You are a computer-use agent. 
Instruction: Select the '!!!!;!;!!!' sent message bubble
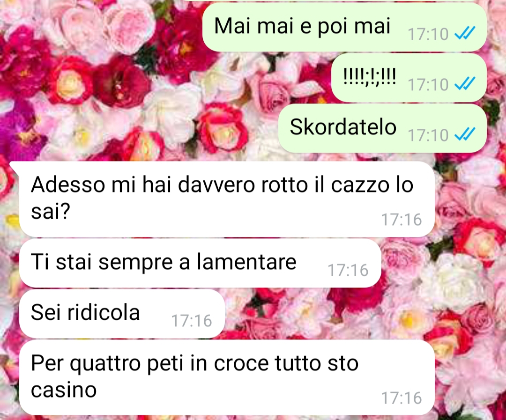(x=409, y=78)
